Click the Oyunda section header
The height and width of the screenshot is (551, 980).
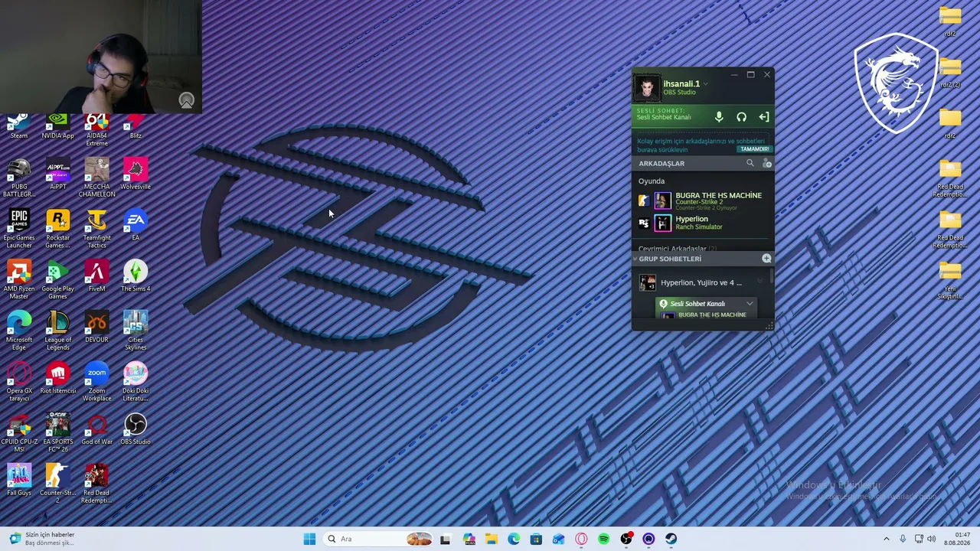(x=652, y=181)
